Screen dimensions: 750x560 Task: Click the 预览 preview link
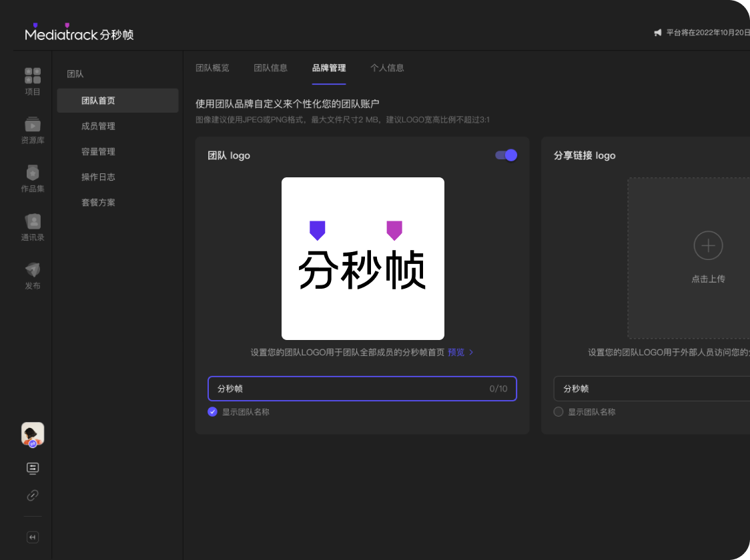coord(456,352)
